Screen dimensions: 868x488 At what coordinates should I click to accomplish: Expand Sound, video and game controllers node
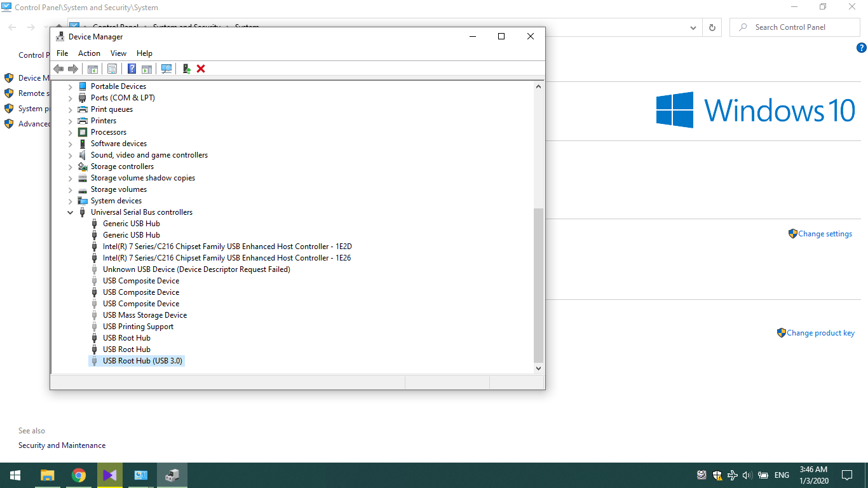pyautogui.click(x=71, y=155)
